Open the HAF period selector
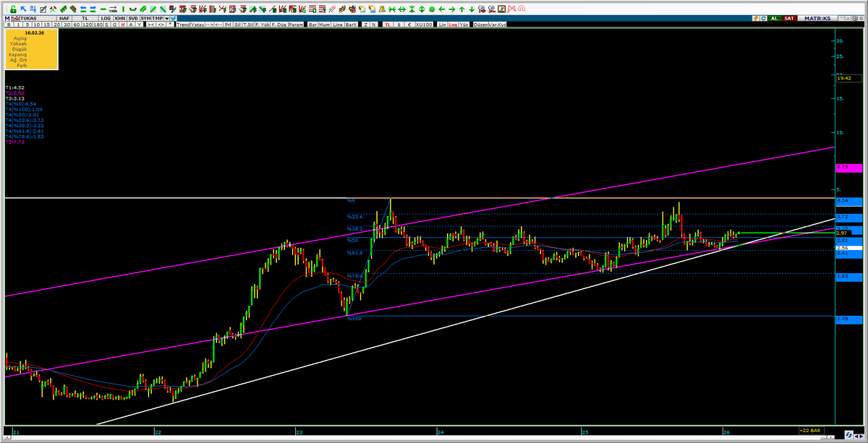868x443 pixels. click(63, 17)
